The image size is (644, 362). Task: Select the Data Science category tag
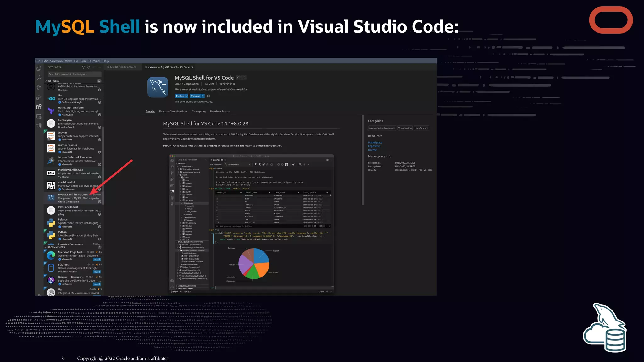point(421,128)
